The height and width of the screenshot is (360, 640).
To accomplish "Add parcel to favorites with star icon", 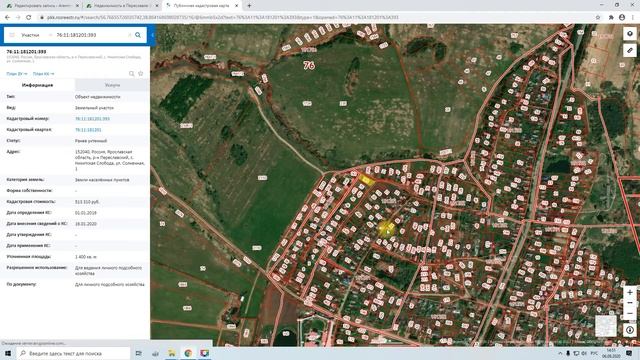I will (141, 74).
